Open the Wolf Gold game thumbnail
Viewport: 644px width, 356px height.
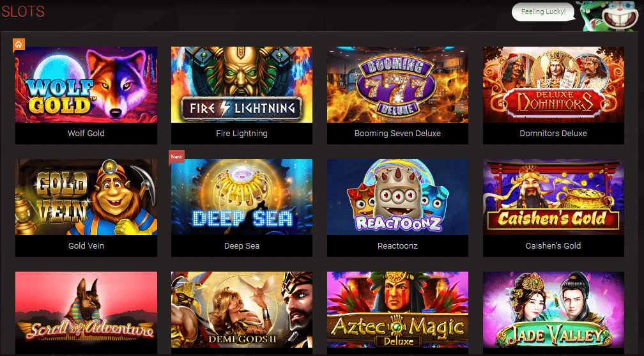click(86, 84)
